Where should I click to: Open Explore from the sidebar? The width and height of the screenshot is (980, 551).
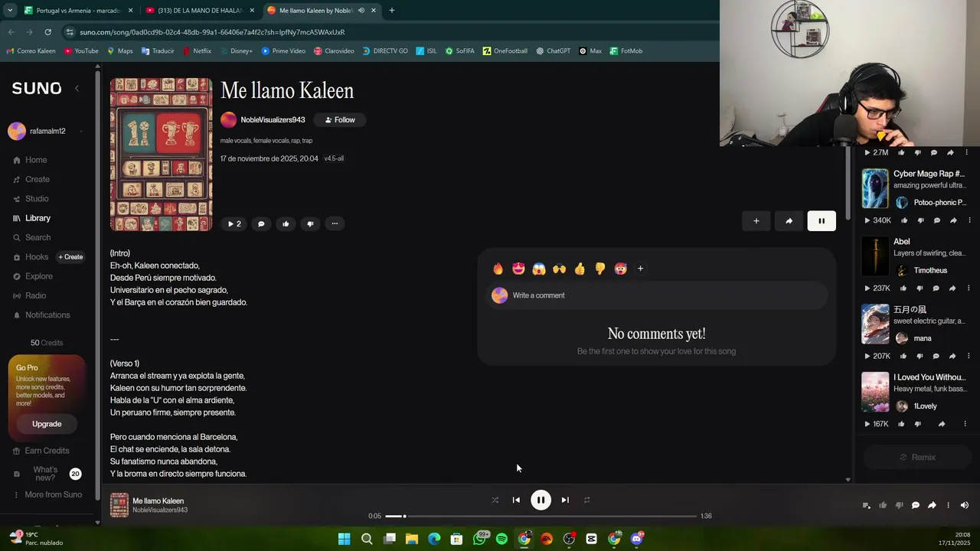[x=33, y=276]
